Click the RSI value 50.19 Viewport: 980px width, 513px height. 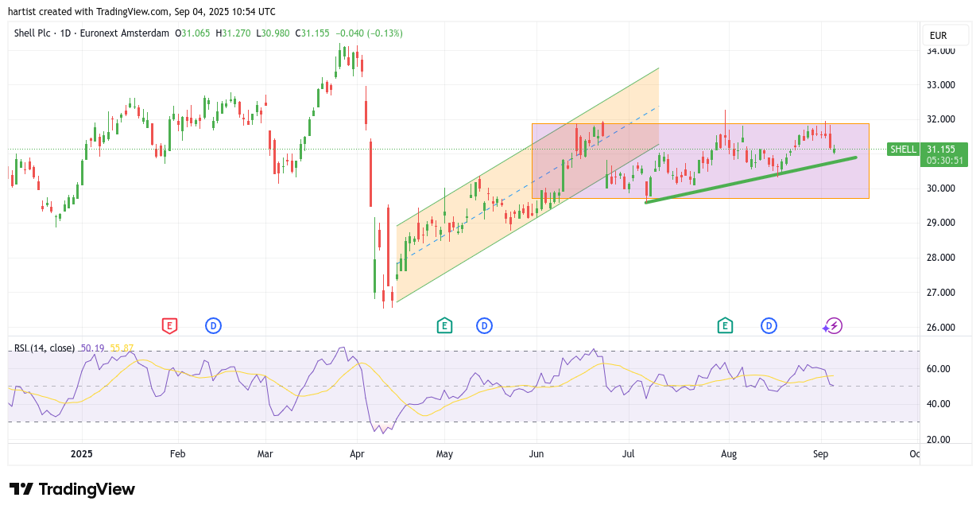click(91, 348)
